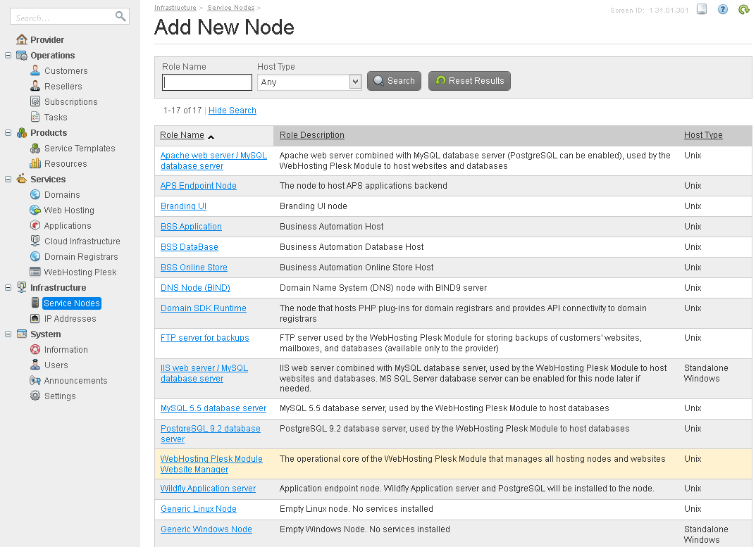Click the Resources chart icon

point(35,163)
